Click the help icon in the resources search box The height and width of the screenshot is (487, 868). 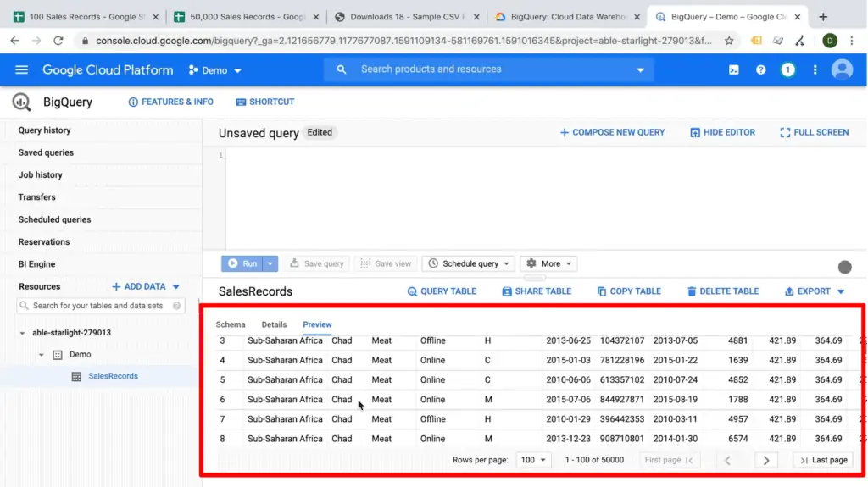tap(176, 306)
